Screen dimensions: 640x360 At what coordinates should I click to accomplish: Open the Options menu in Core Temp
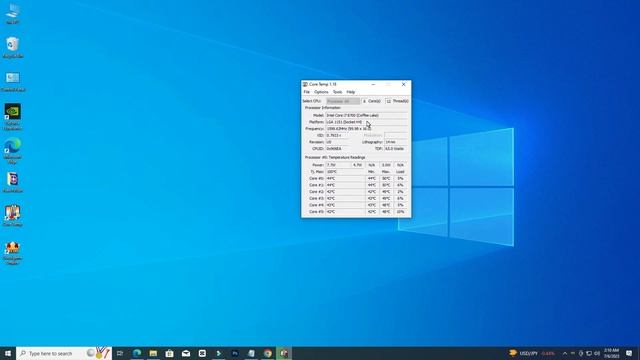(x=321, y=92)
